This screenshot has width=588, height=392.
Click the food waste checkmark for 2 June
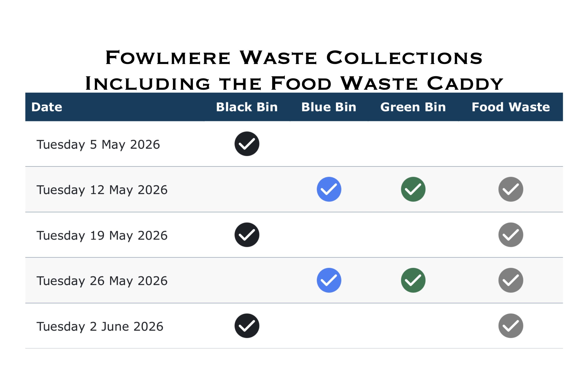(510, 326)
